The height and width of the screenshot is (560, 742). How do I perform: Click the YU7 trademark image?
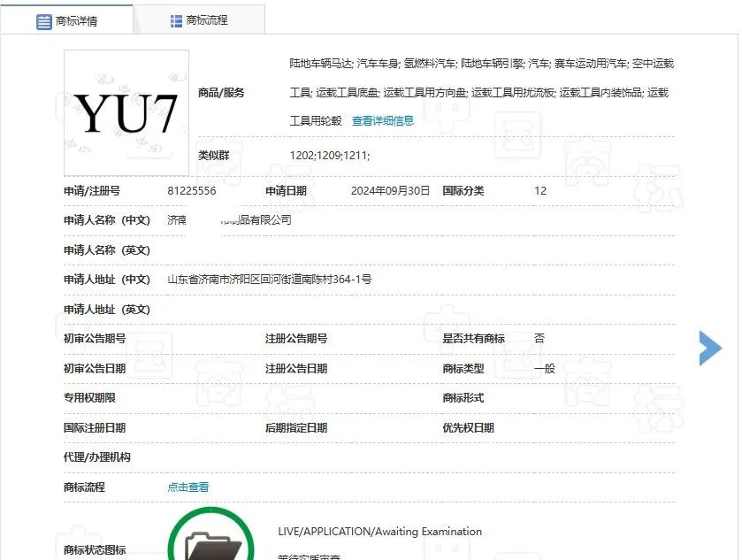point(126,112)
